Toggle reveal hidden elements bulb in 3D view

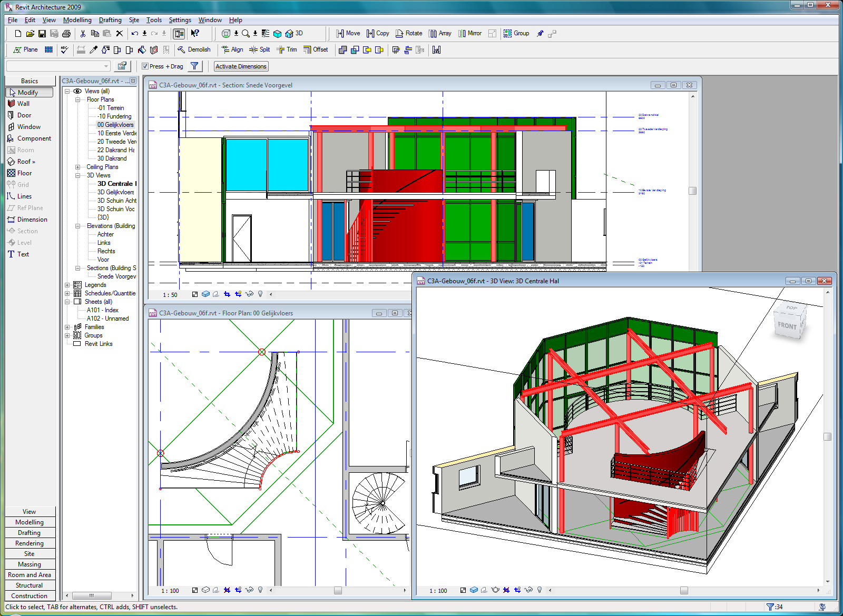coord(540,590)
